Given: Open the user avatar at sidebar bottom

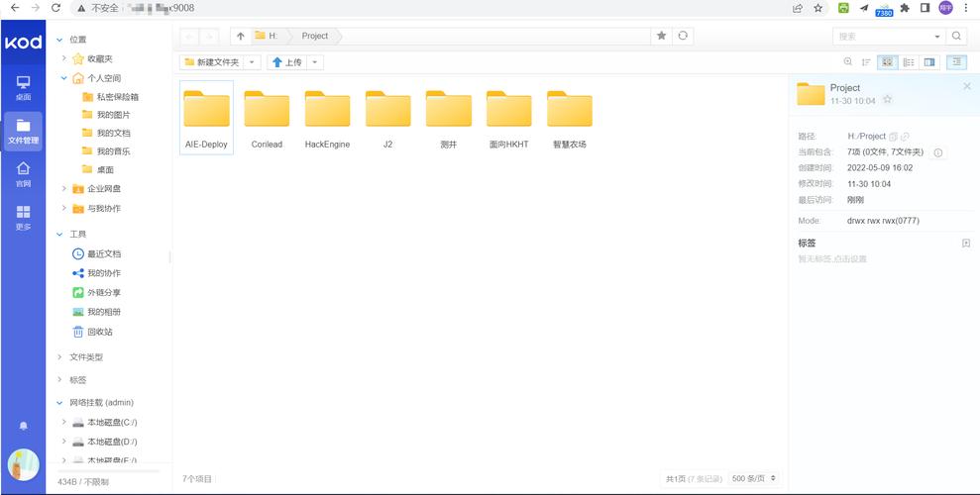Looking at the screenshot, I should pos(23,464).
